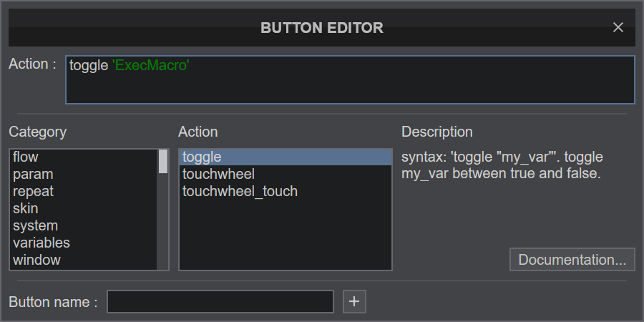Choose the touchwheel action
This screenshot has height=322, width=644.
click(x=286, y=174)
